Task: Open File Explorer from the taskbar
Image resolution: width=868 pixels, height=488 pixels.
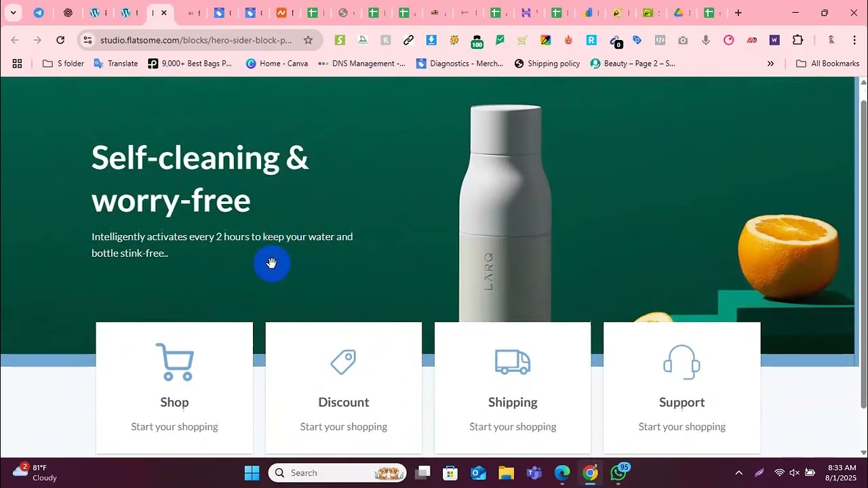Action: click(x=506, y=473)
